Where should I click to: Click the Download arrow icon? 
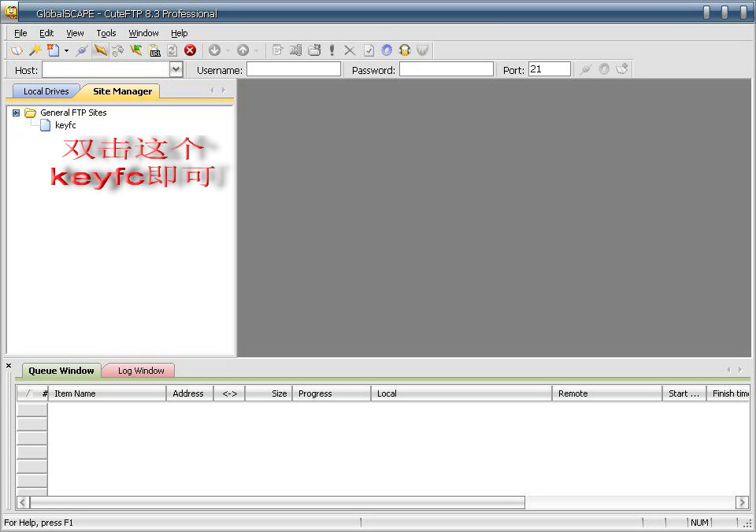[x=214, y=50]
